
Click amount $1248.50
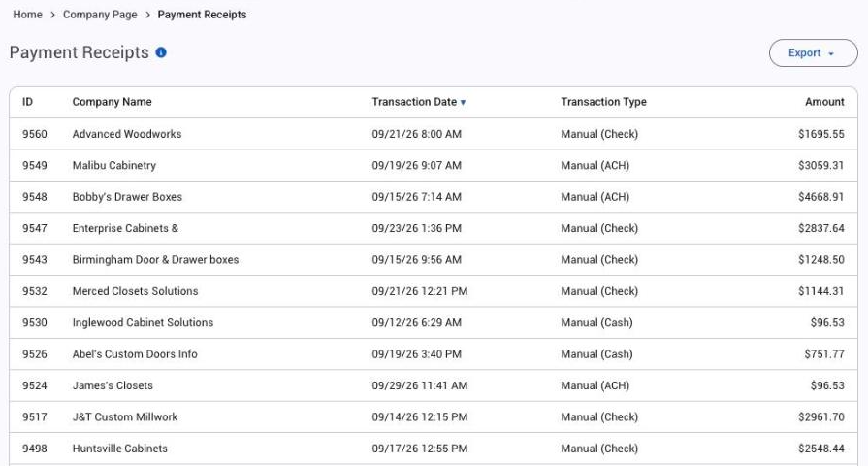pyautogui.click(x=820, y=260)
